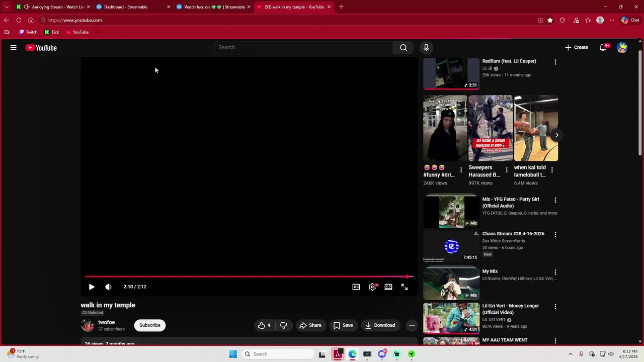Toggle closed captions on the player
Screen dimensions: 644x362
(356, 287)
